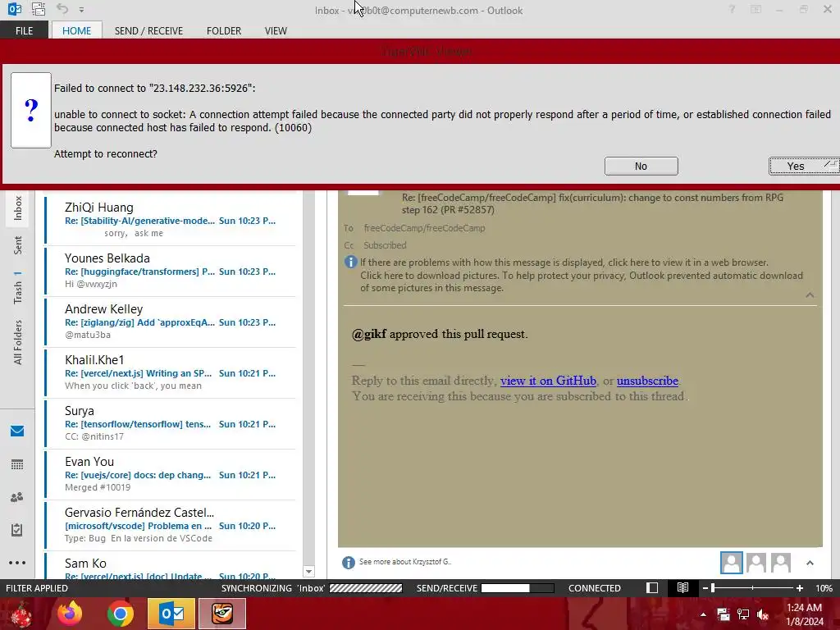Click FILTER APPLIED in status bar
The image size is (840, 630).
37,588
